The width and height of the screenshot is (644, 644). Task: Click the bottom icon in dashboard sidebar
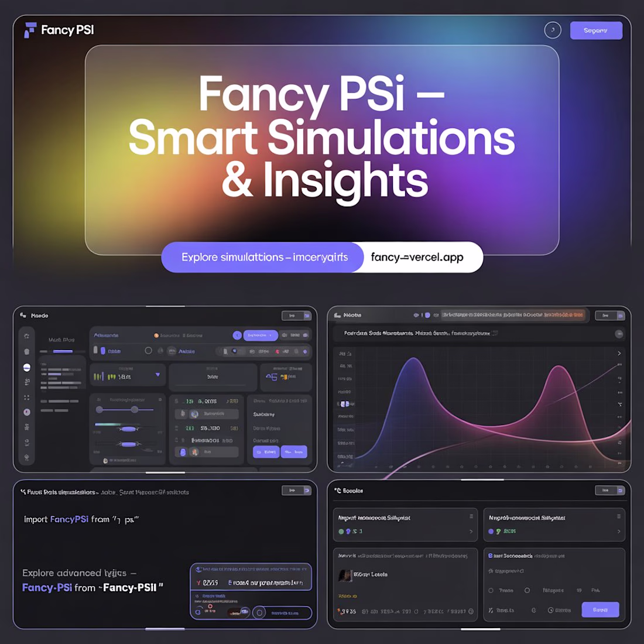tap(27, 458)
